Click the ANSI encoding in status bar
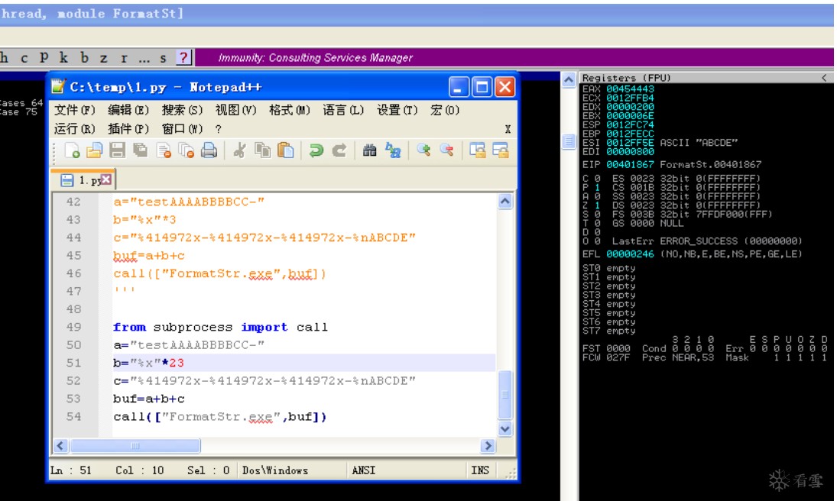The height and width of the screenshot is (504, 837). [364, 470]
